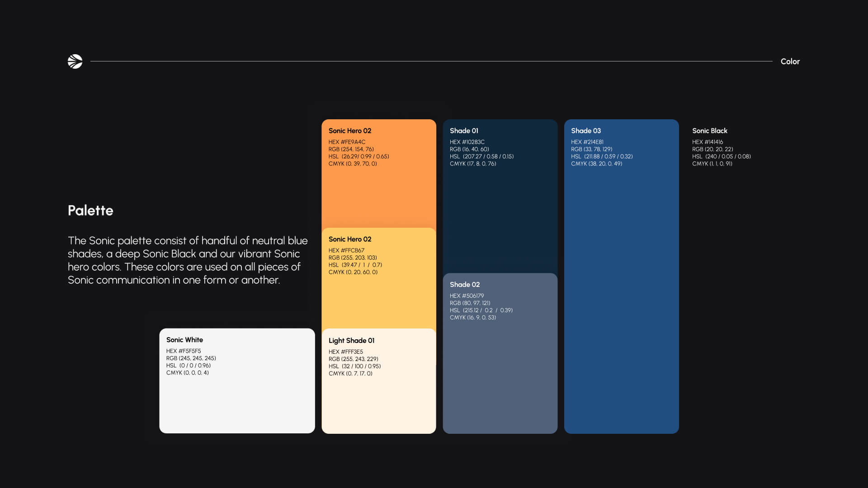Click the Shade 01 dark blue card
The height and width of the screenshot is (488, 868).
pyautogui.click(x=500, y=203)
